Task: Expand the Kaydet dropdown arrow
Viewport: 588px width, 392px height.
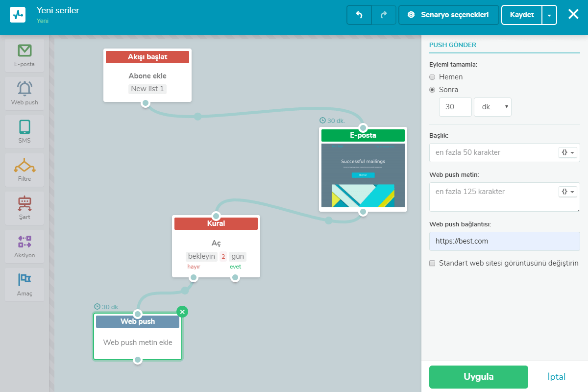Action: (549, 15)
